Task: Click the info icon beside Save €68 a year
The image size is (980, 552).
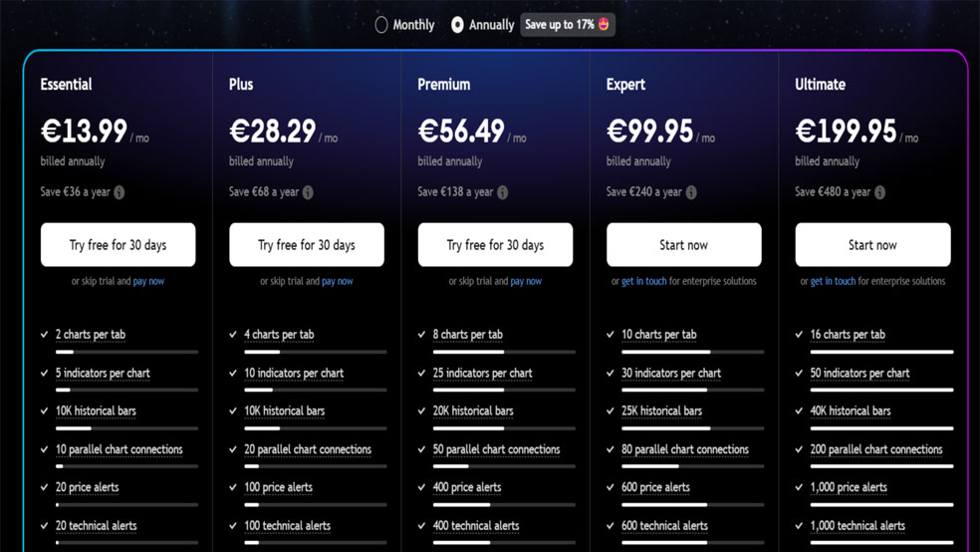Action: (308, 192)
